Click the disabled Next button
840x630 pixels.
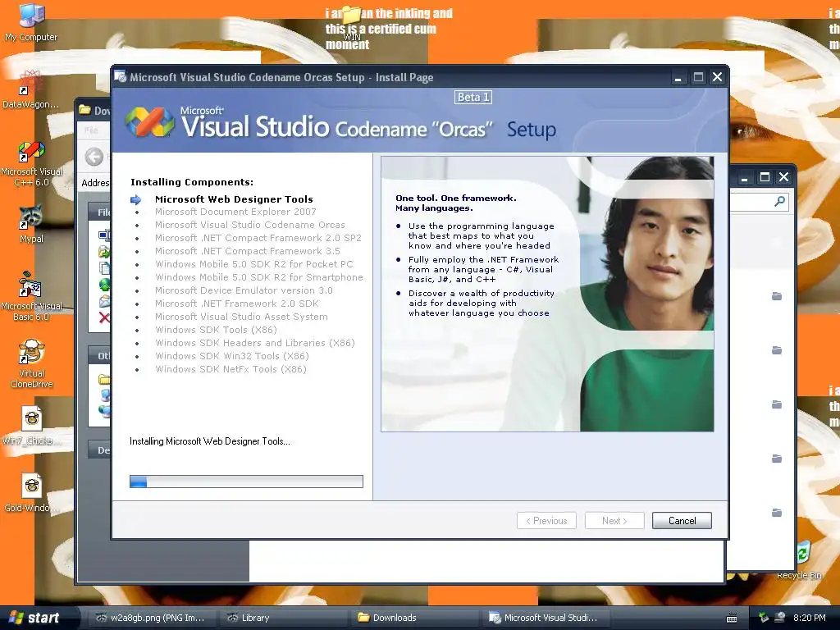click(614, 520)
